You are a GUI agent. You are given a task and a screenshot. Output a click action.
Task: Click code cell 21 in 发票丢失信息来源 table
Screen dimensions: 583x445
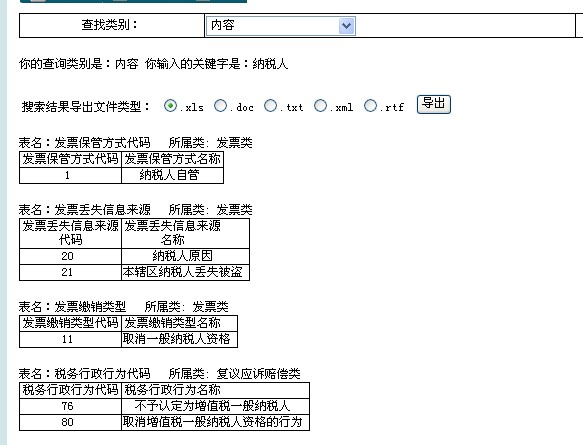tap(70, 272)
